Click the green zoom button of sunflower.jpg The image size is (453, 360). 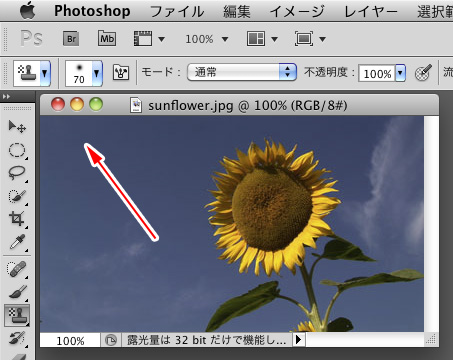pos(96,104)
